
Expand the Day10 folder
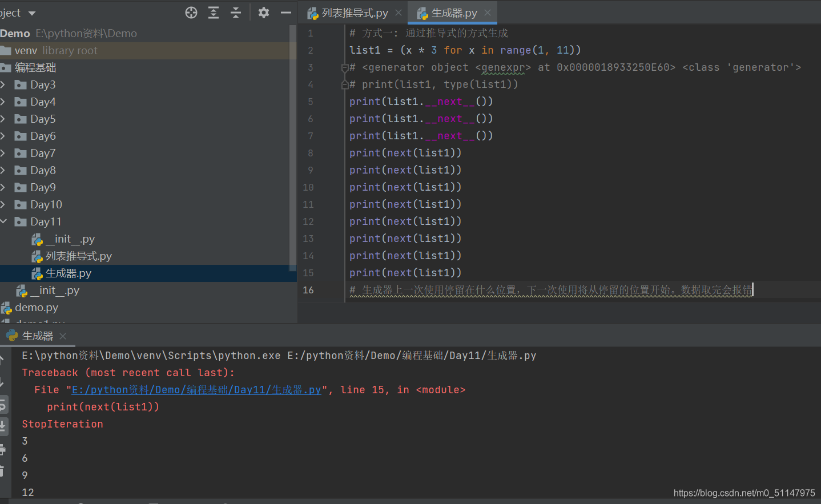[3, 204]
